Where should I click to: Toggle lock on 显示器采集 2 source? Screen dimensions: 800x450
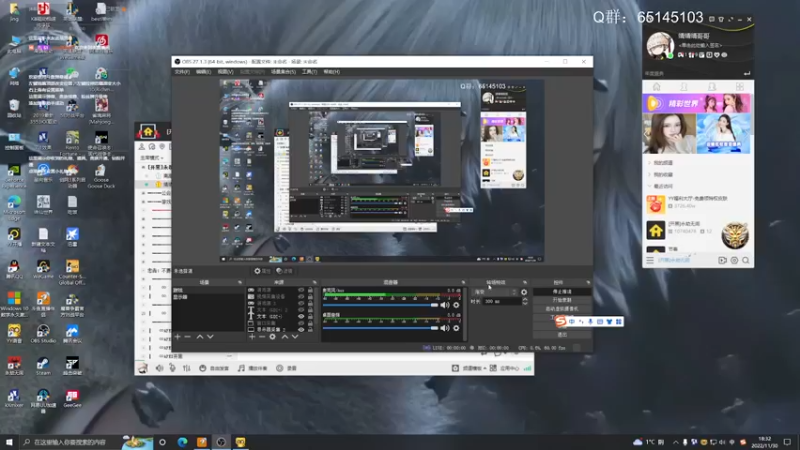coord(310,330)
